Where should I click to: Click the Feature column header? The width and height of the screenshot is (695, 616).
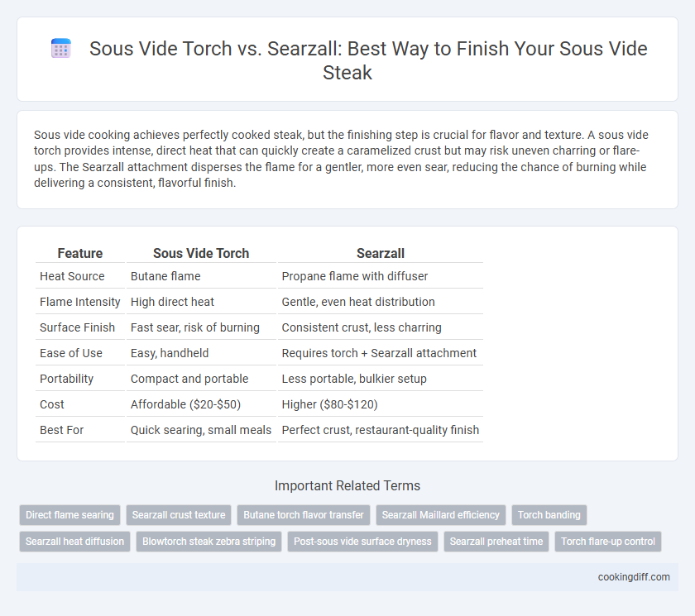80,253
